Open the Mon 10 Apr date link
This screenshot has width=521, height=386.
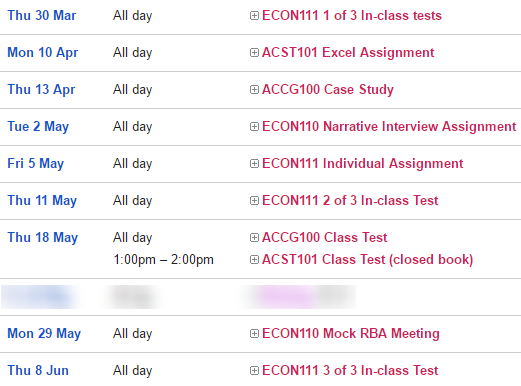tap(43, 53)
